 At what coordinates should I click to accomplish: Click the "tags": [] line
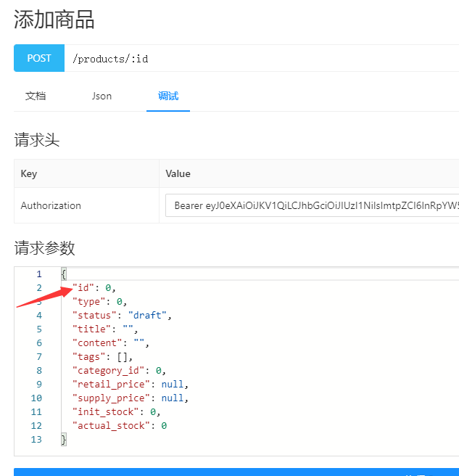102,357
